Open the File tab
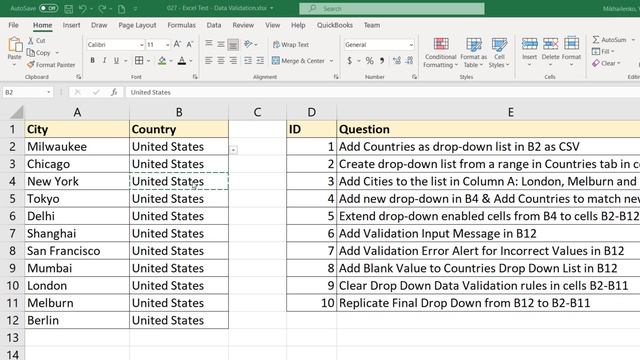The width and height of the screenshot is (640, 360). pyautogui.click(x=13, y=25)
